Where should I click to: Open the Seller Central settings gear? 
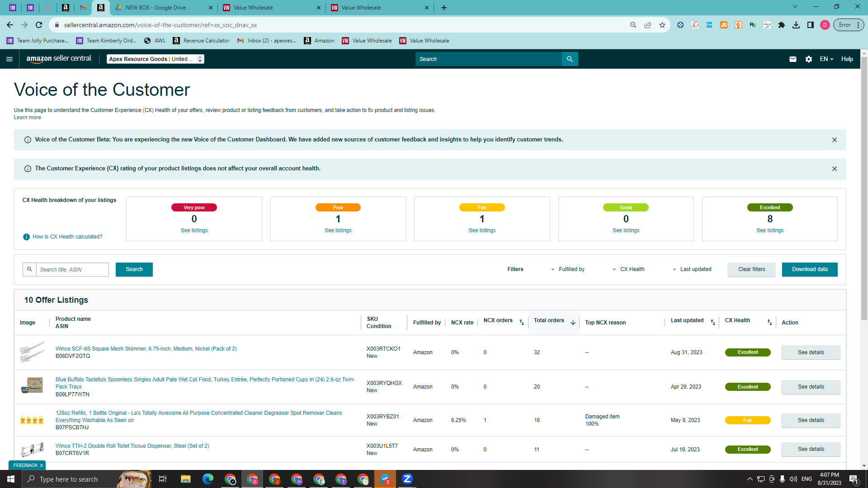[x=809, y=59]
